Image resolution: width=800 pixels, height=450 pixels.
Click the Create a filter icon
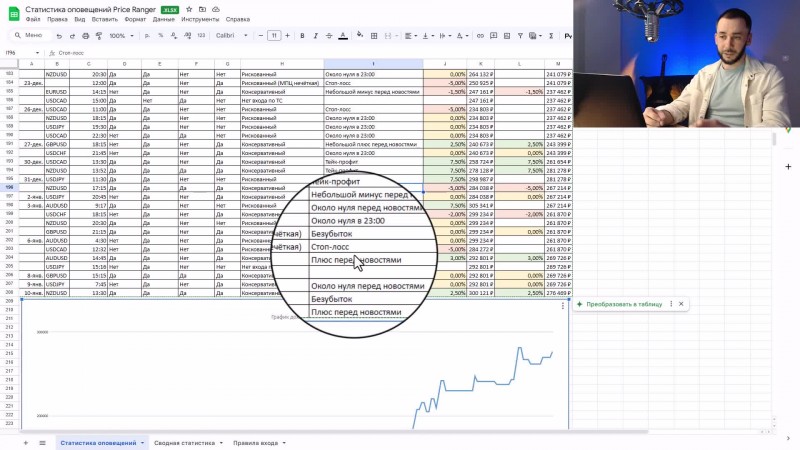[x=520, y=36]
